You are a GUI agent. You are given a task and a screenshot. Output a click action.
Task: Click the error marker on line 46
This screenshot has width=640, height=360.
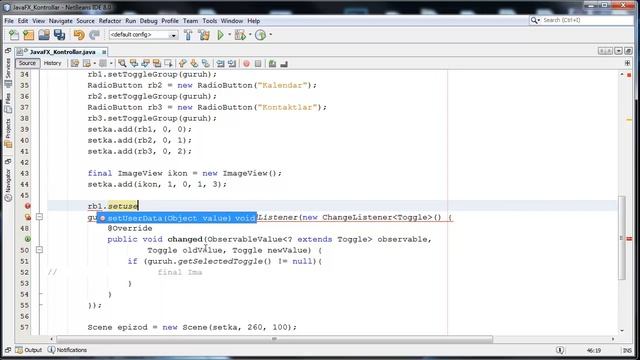tap(27, 206)
